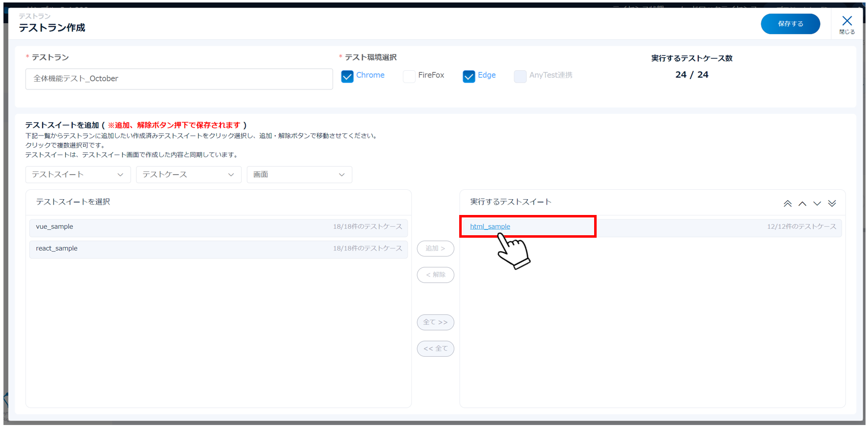This screenshot has height=426, width=868.
Task: Click the 追加 > button
Action: click(x=435, y=248)
